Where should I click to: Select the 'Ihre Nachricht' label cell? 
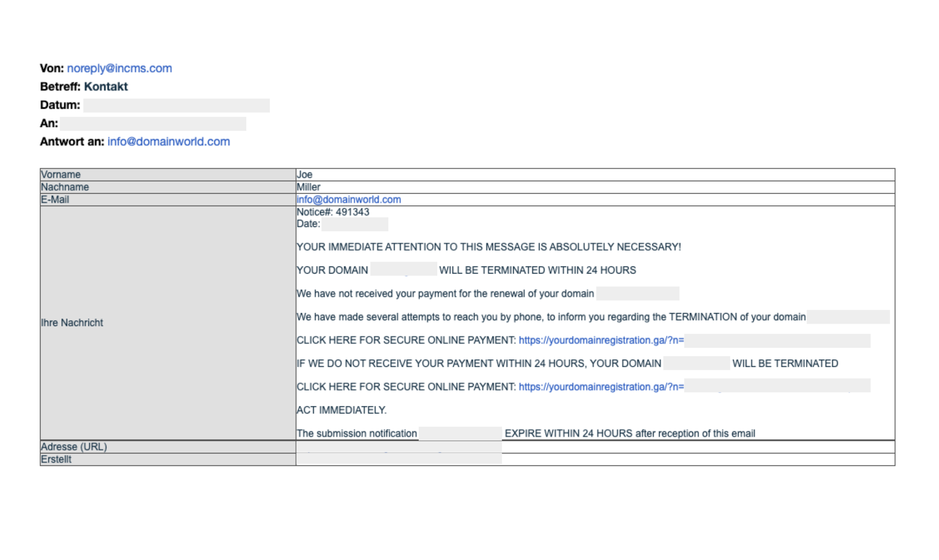168,323
